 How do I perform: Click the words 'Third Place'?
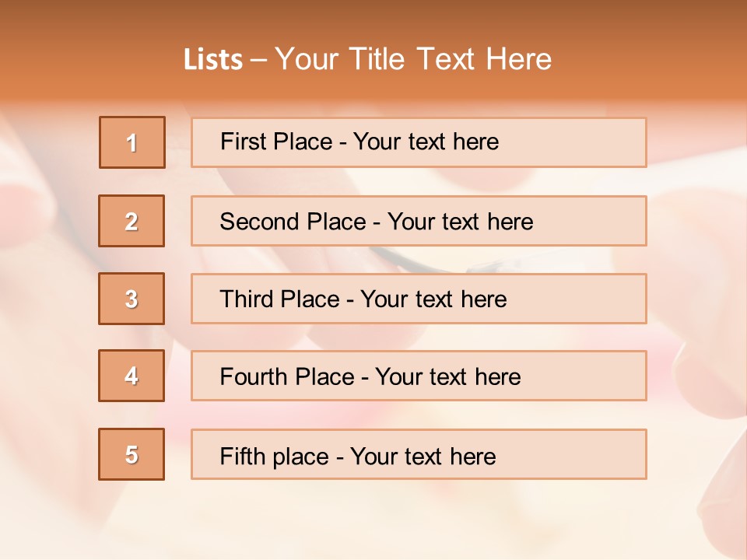tap(279, 299)
